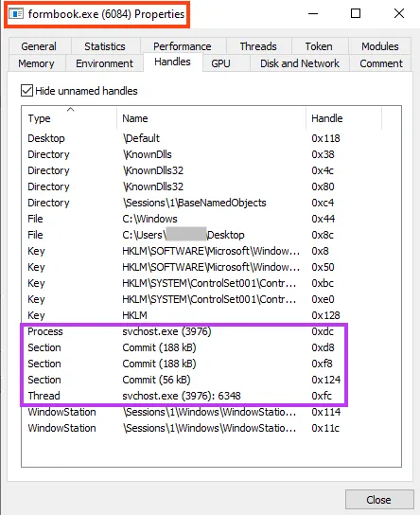Click the 0x118 handle value
This screenshot has height=515, width=420.
coord(325,138)
